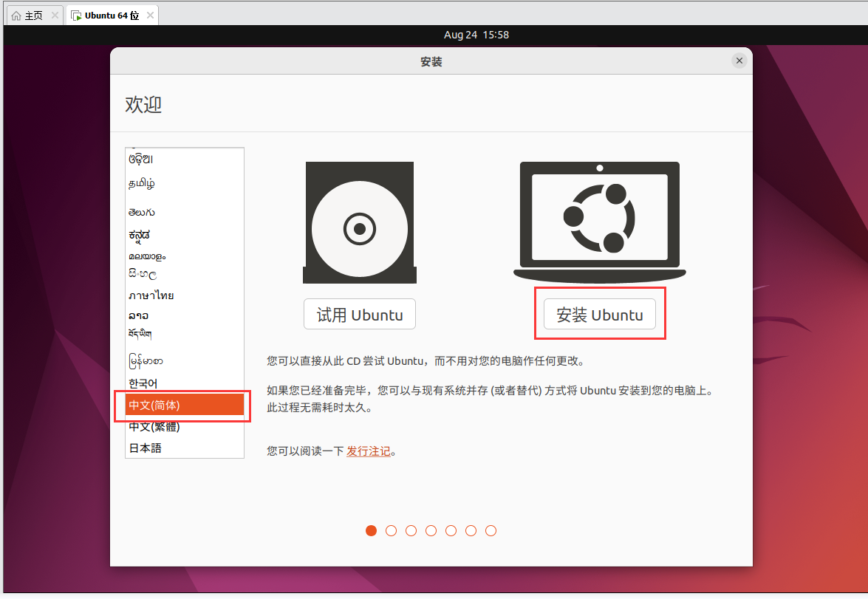868x599 pixels.
Task: Click the home icon on 主页 tab
Action: [16, 16]
